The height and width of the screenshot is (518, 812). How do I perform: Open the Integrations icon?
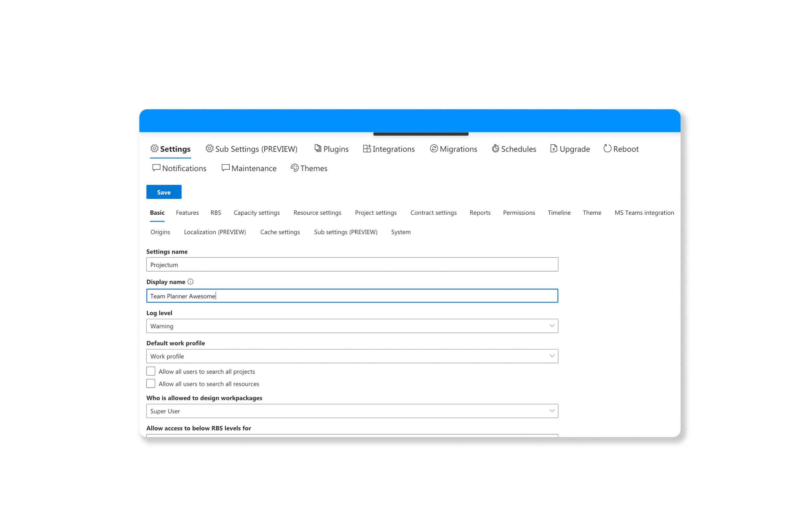pyautogui.click(x=367, y=148)
